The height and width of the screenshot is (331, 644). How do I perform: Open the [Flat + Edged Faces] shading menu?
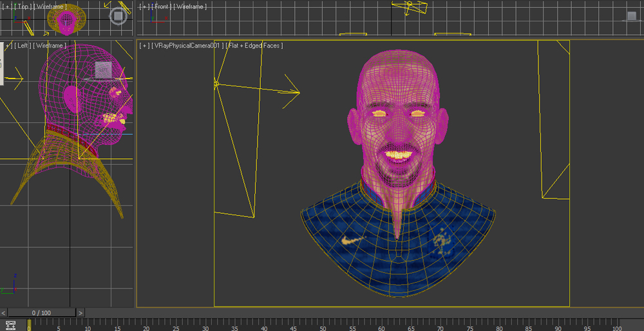pos(254,46)
